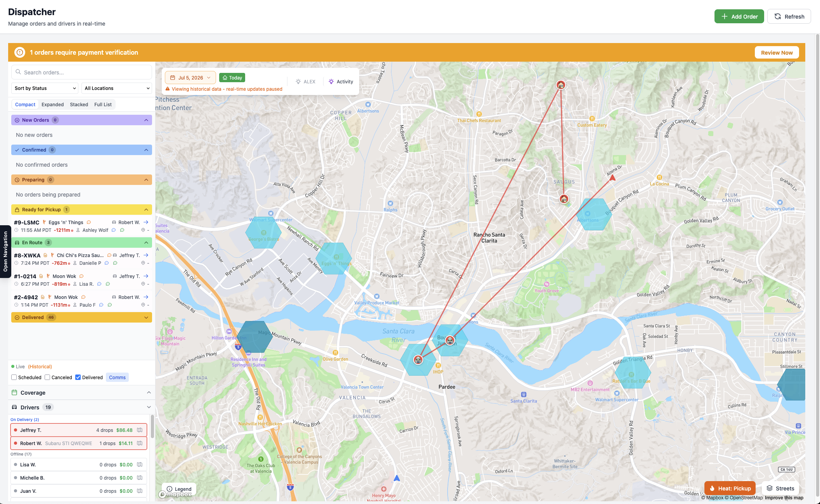Image resolution: width=820 pixels, height=504 pixels.
Task: Click orange chat bubble beside Eggs 'n' Things
Action: 89,222
